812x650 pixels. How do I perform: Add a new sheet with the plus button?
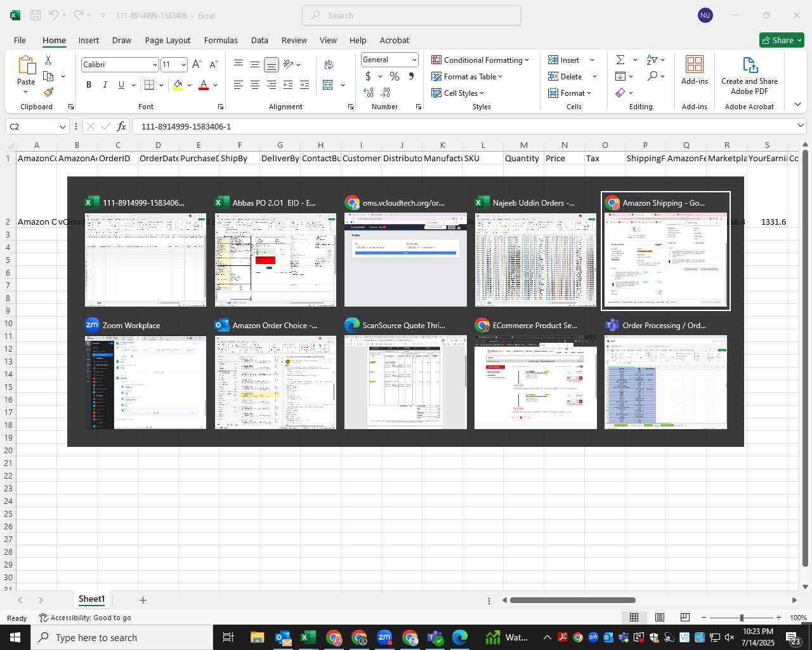point(143,600)
